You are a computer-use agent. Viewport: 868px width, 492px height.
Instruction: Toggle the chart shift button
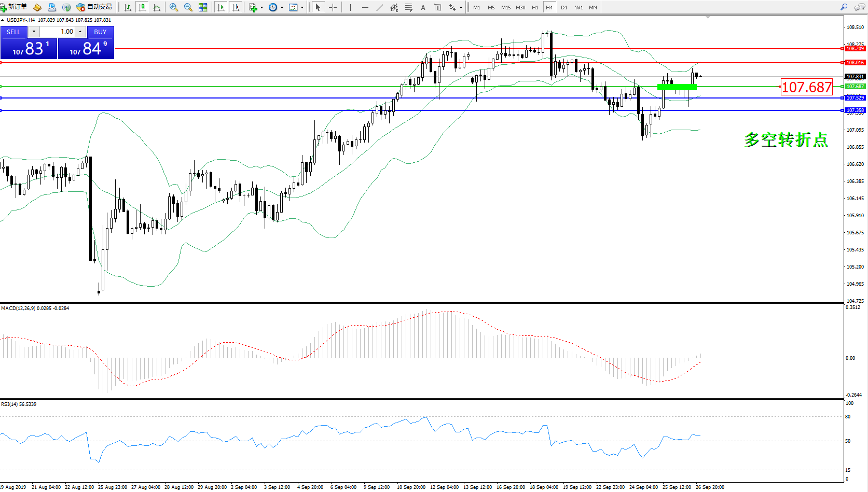(x=236, y=7)
